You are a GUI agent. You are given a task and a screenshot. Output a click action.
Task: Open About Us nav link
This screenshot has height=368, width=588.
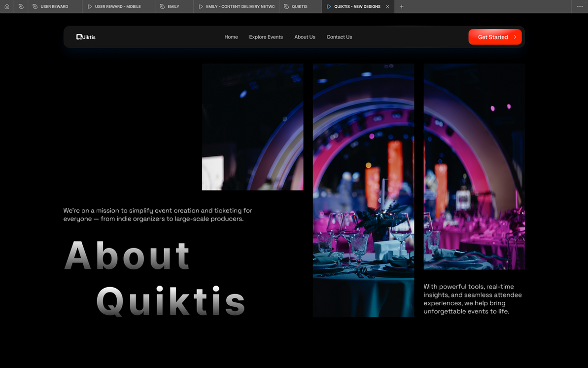tap(305, 37)
